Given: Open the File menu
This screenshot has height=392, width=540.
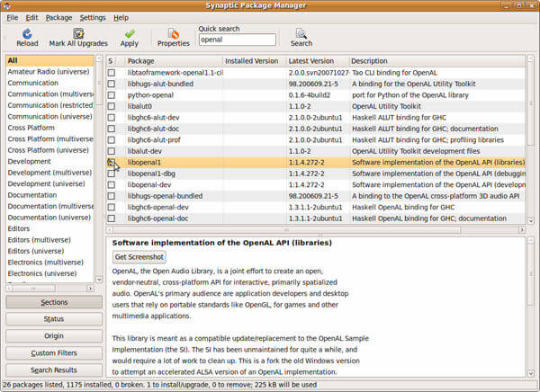Looking at the screenshot, I should coord(12,18).
